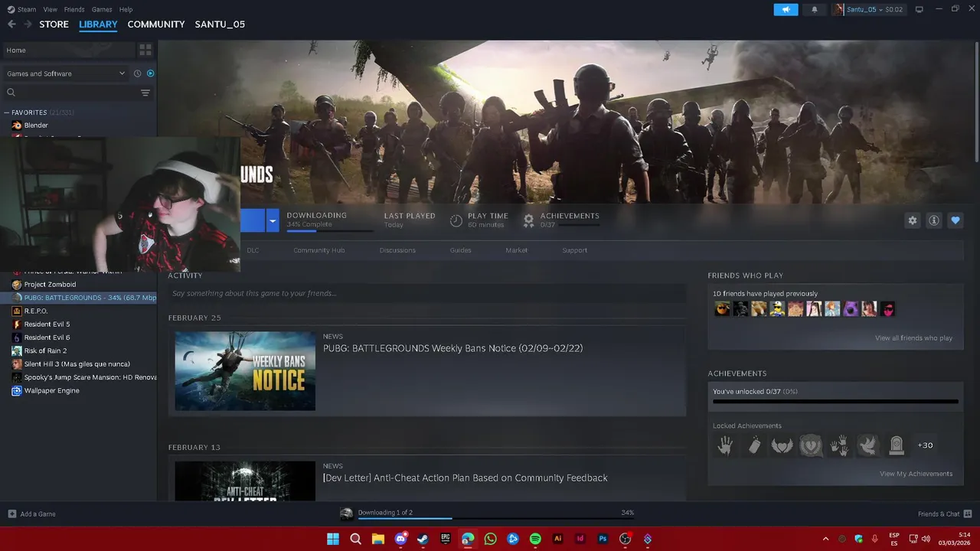Open the Friends menu in the menu bar
Image resolution: width=980 pixels, height=551 pixels.
pyautogui.click(x=74, y=9)
